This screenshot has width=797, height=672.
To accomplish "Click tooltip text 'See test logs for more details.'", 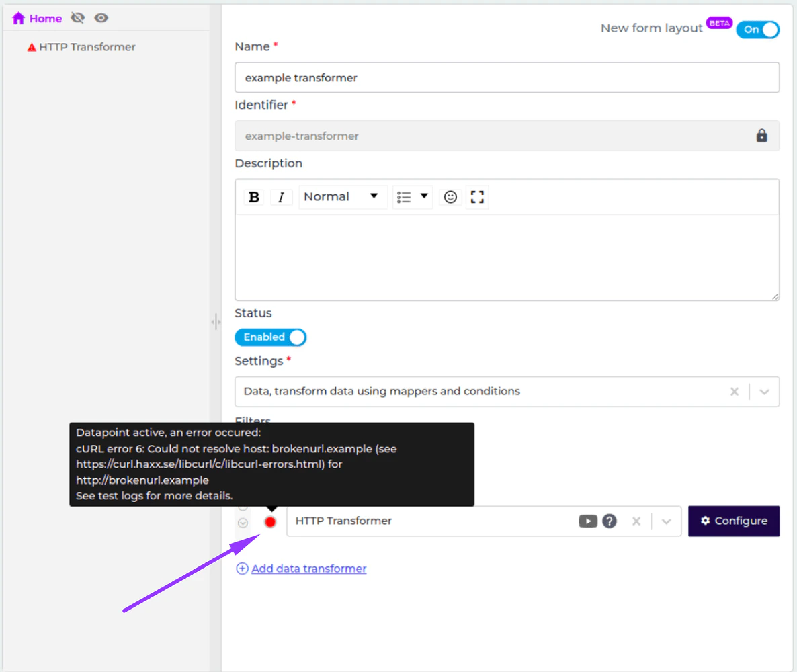I will click(x=154, y=496).
